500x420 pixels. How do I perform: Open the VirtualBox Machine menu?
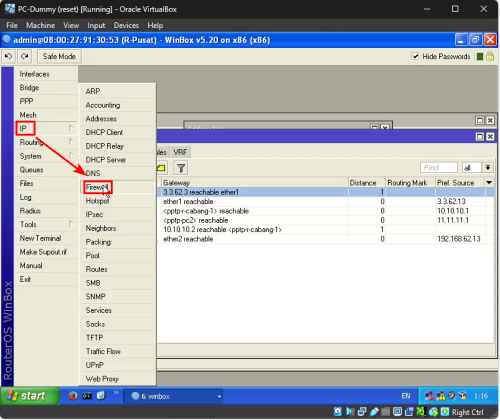coord(40,25)
